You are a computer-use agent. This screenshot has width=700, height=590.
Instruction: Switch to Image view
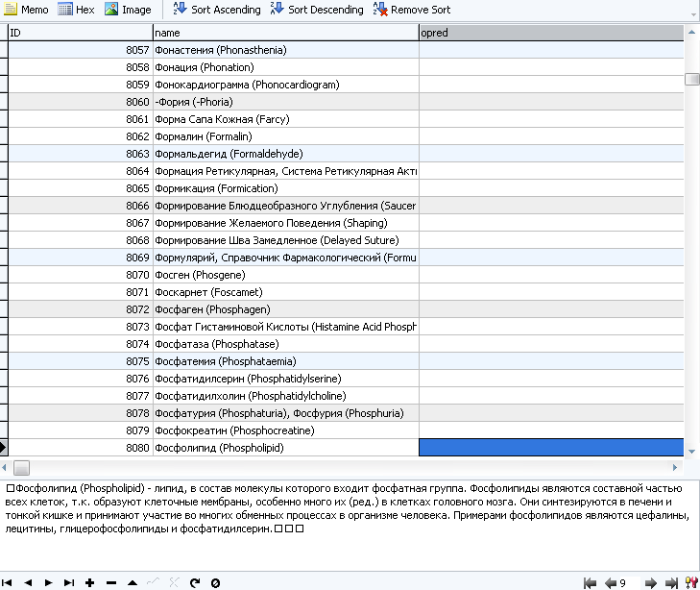[x=128, y=10]
